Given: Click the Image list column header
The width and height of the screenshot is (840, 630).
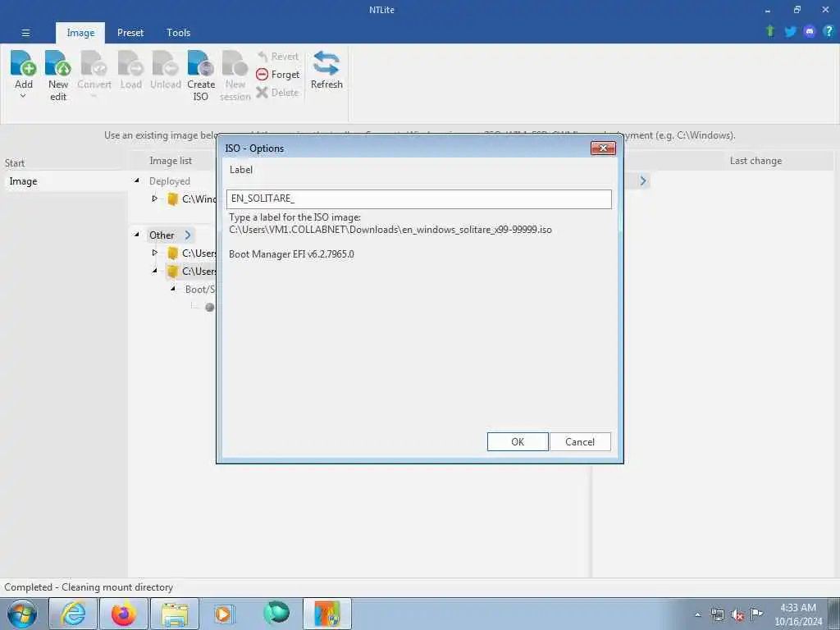Looking at the screenshot, I should pos(171,161).
